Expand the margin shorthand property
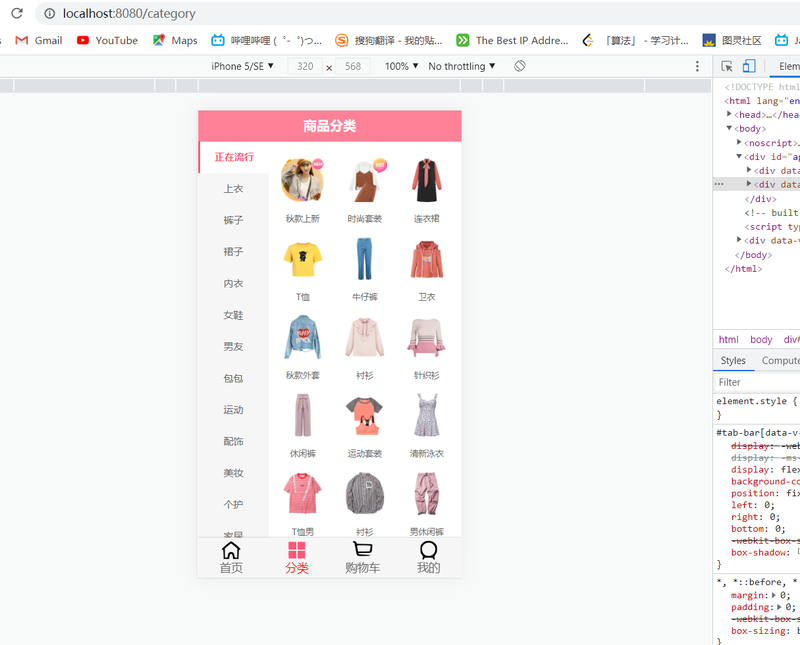 (x=773, y=595)
